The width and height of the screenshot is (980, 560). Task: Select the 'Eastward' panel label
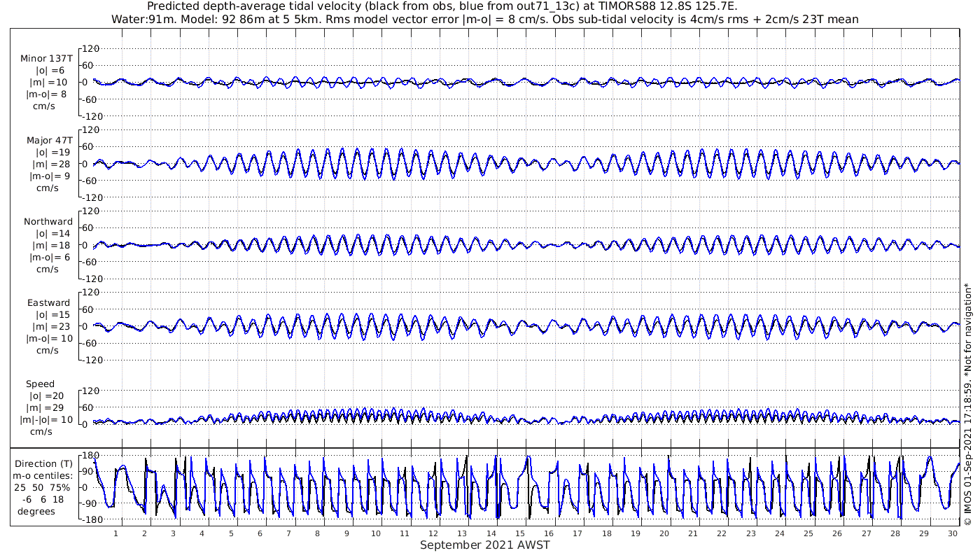click(x=49, y=303)
